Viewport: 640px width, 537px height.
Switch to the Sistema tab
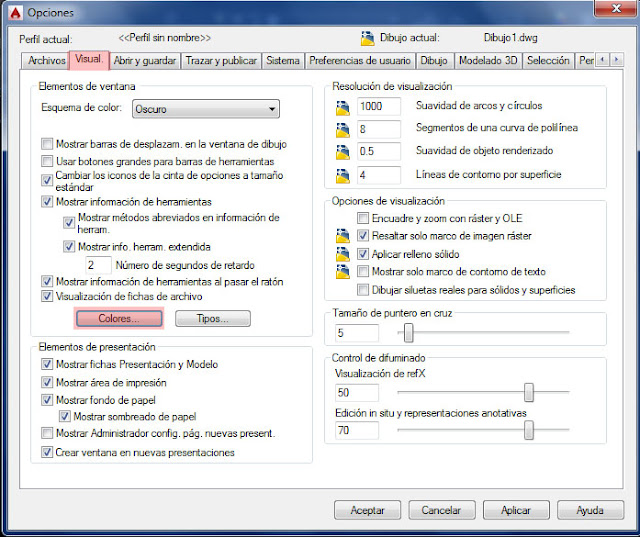(x=283, y=61)
